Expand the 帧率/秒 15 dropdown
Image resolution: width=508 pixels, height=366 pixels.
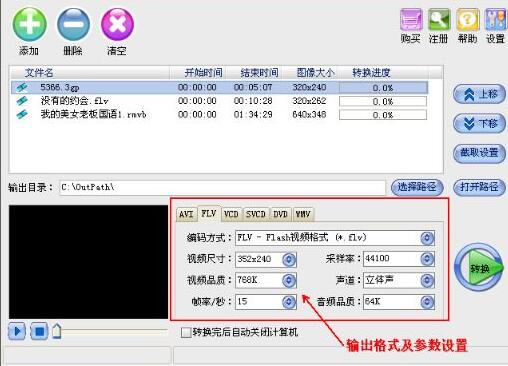pos(289,302)
